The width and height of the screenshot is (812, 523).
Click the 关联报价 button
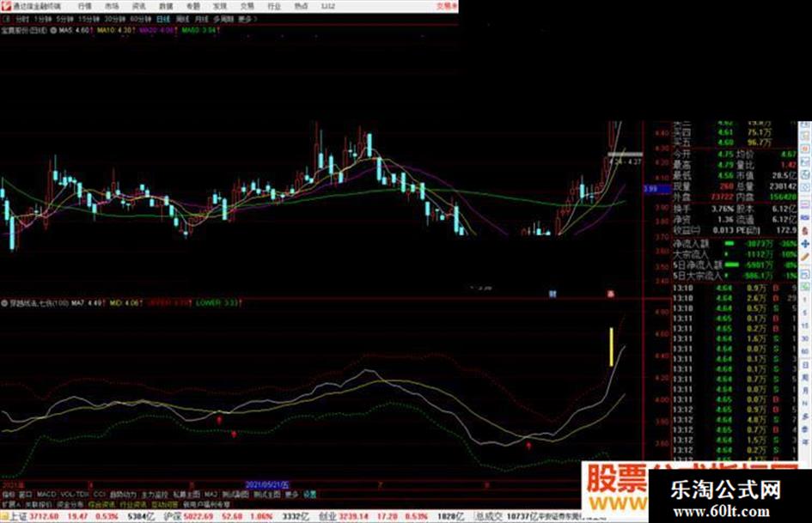[39, 504]
